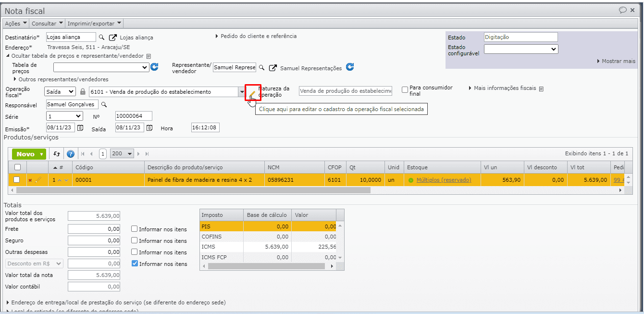
Task: Open the Série dropdown
Action: (64, 116)
